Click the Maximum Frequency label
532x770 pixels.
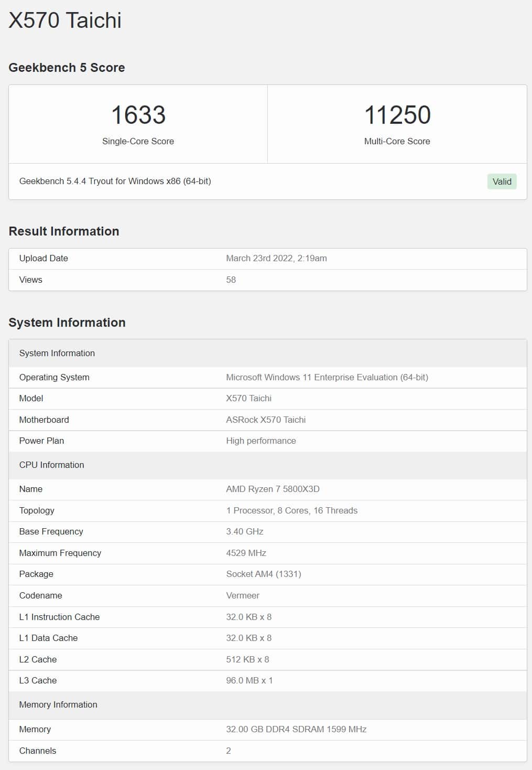coord(60,553)
